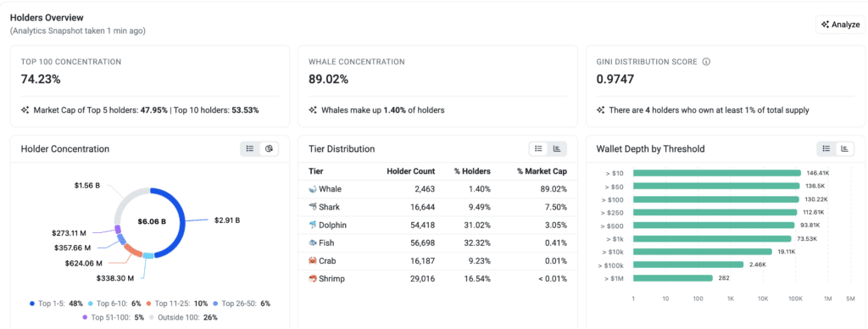
Task: Click the > $50 bar showing 136.5K
Action: point(716,186)
